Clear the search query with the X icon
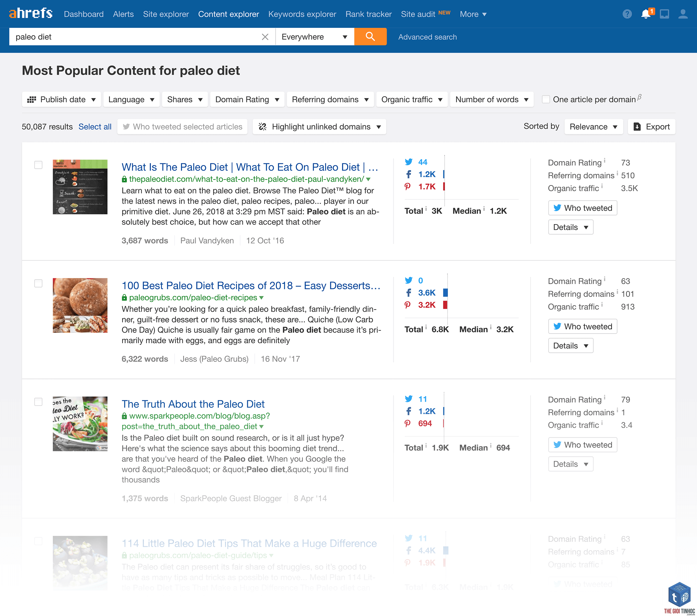 point(265,37)
